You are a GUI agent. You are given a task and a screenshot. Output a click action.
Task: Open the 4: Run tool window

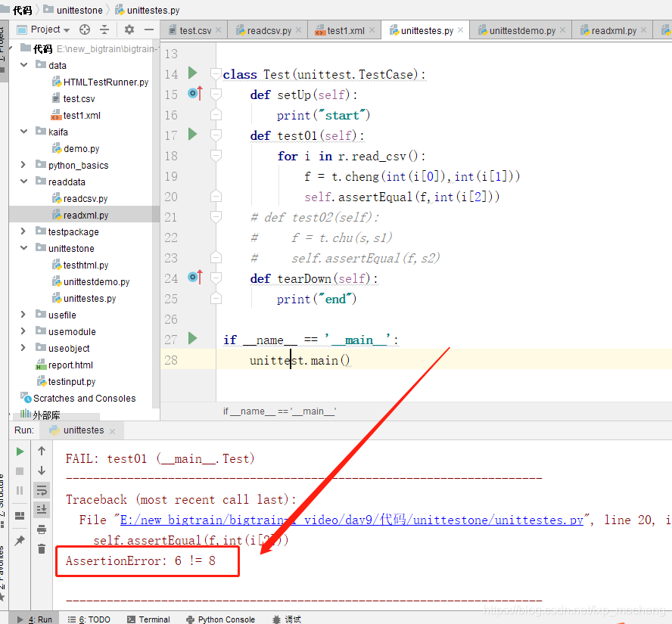pyautogui.click(x=35, y=619)
